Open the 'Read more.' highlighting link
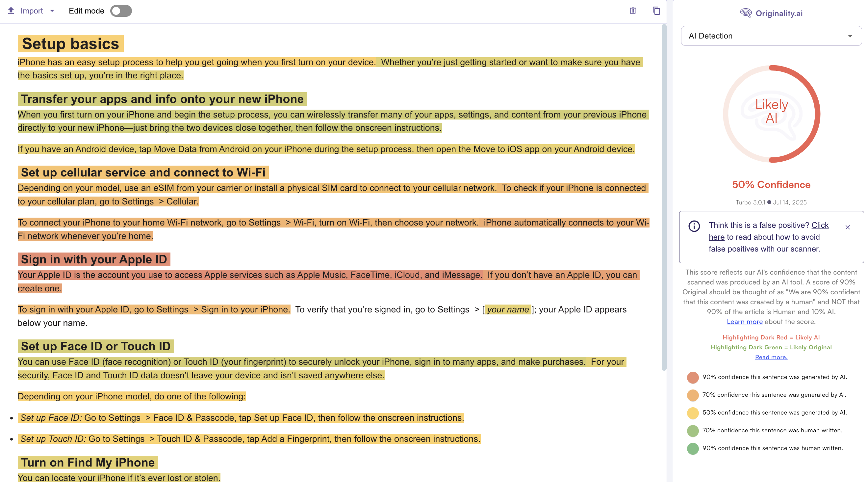This screenshot has width=868, height=482. (771, 357)
